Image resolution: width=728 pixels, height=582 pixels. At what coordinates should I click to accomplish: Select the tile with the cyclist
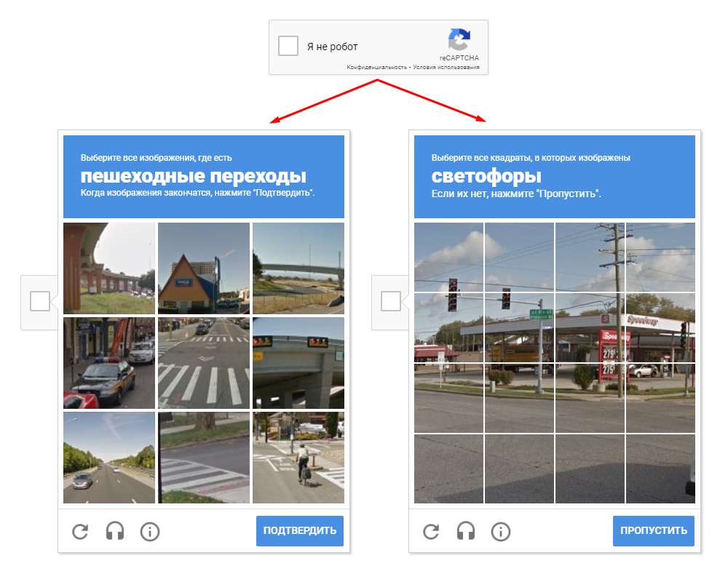pyautogui.click(x=298, y=458)
